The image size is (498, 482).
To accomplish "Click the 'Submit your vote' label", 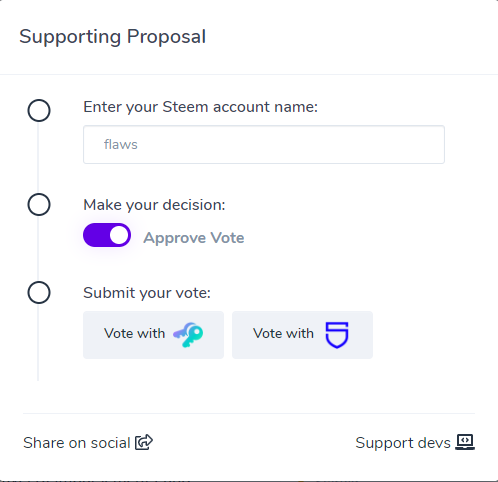I will click(147, 293).
